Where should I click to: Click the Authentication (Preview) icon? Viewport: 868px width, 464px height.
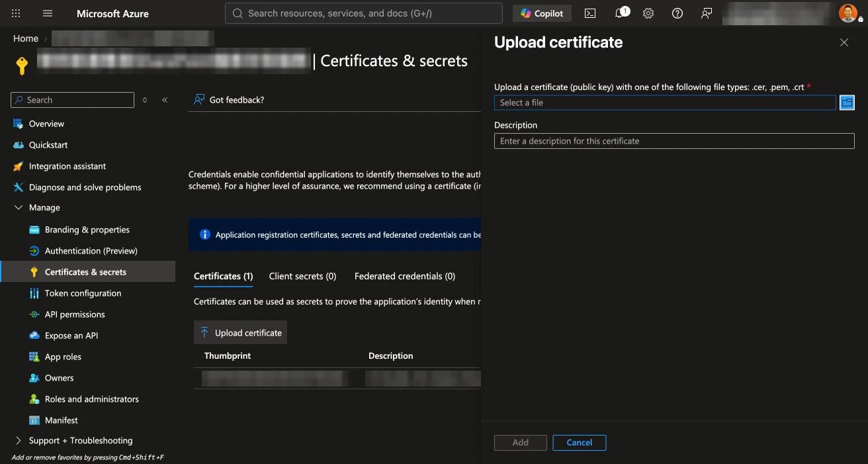(x=34, y=251)
